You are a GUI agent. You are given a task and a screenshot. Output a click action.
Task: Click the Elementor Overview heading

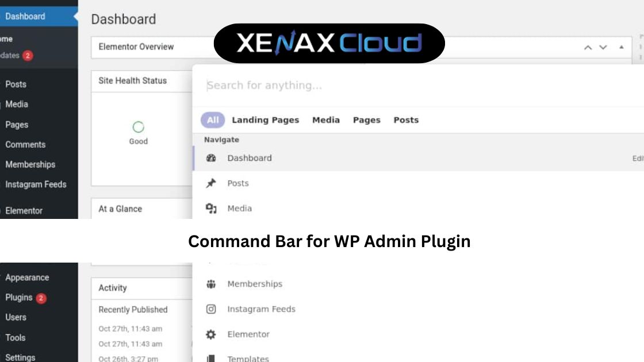tap(136, 47)
